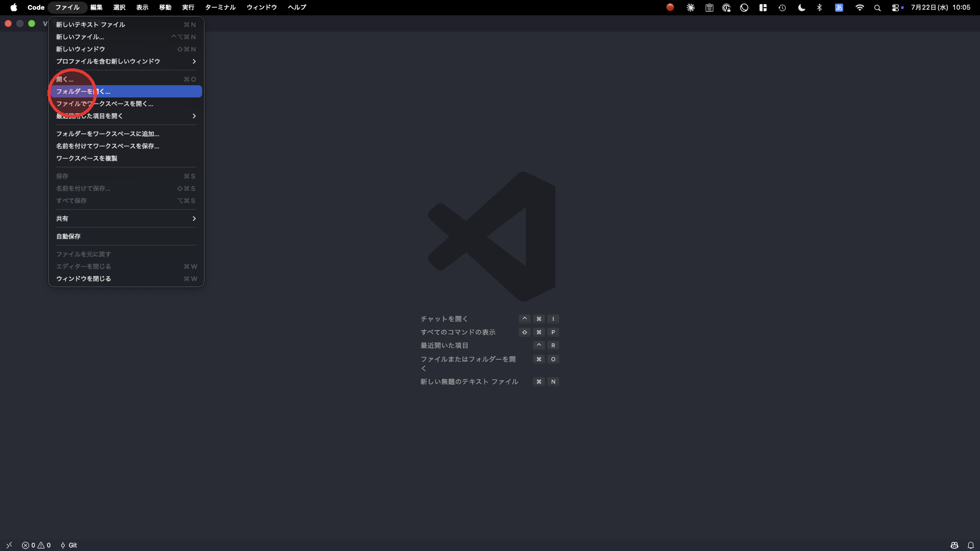Open notifications bell icon
The height and width of the screenshot is (551, 980).
[970, 545]
